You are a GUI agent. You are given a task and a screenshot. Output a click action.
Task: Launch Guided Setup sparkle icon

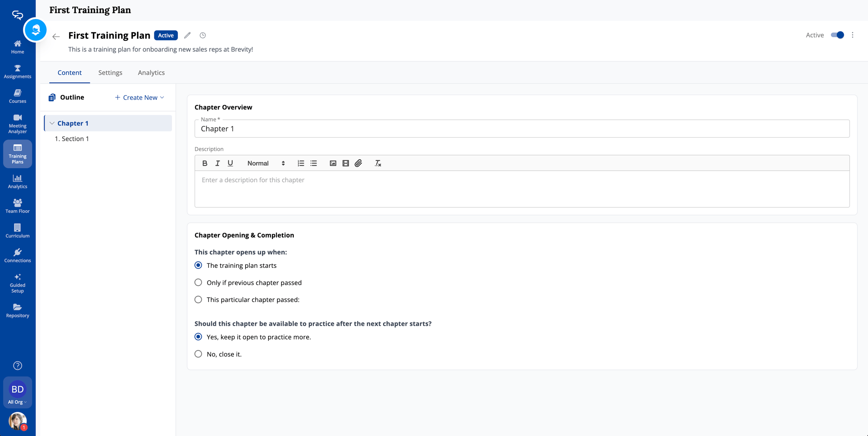[17, 277]
